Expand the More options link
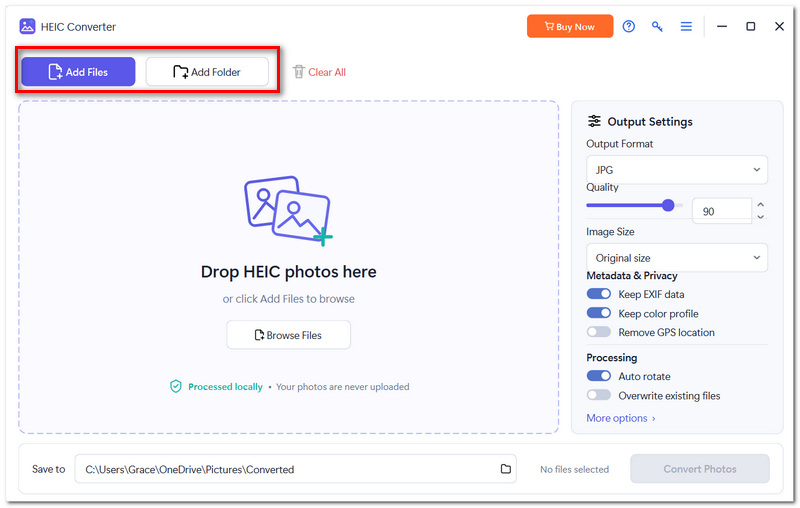Viewport: 800px width, 508px height. click(x=621, y=418)
